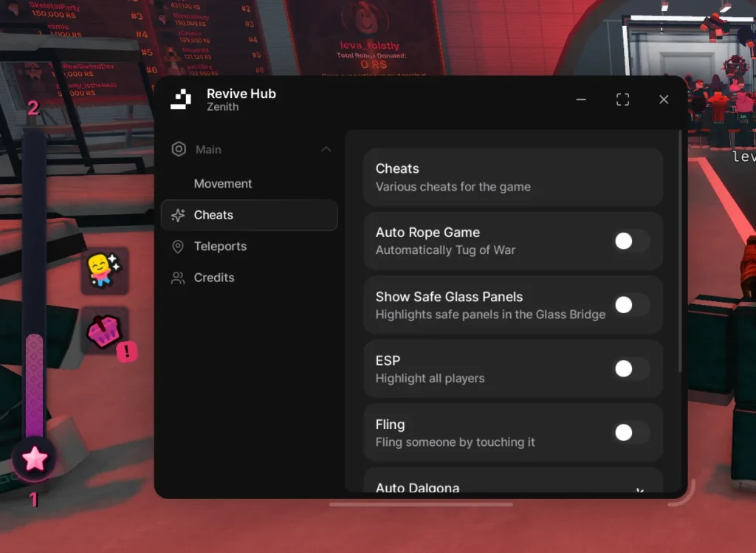The image size is (756, 553).
Task: Click the sparkle icon next to Cheats
Action: pyautogui.click(x=178, y=216)
